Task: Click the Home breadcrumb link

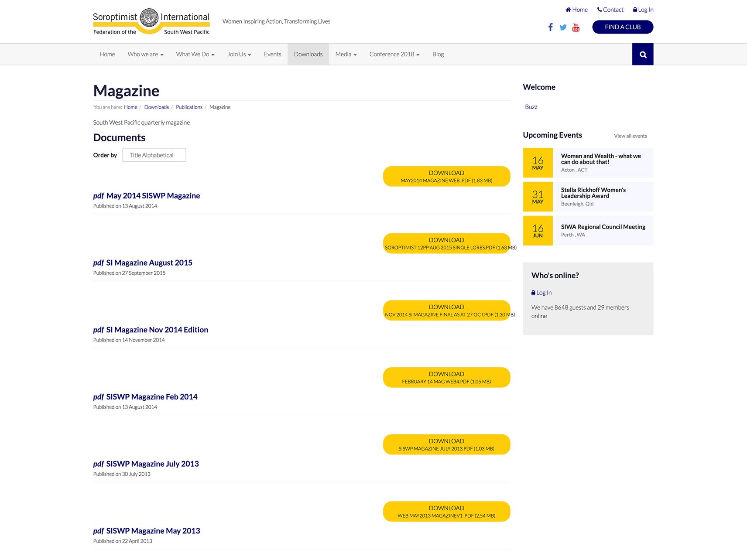Action: coord(130,107)
